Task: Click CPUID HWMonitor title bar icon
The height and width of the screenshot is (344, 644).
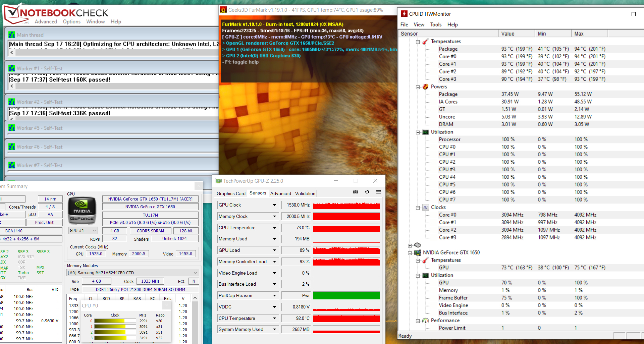Action: 404,14
